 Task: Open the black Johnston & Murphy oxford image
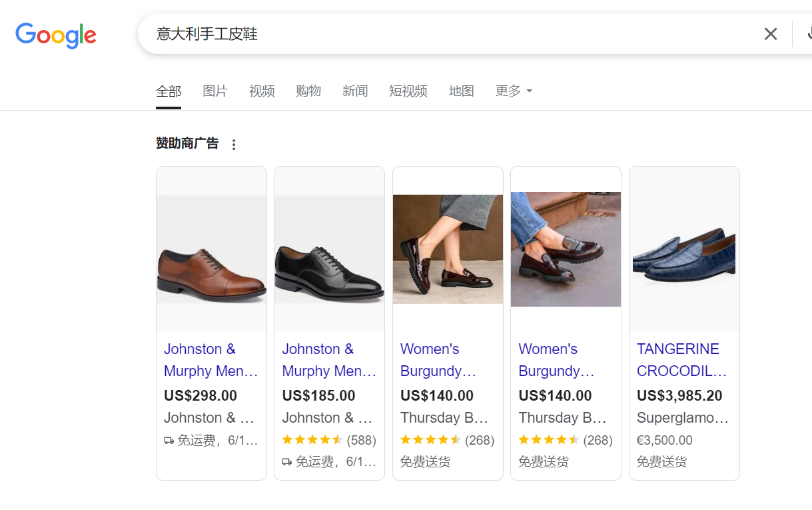[330, 249]
